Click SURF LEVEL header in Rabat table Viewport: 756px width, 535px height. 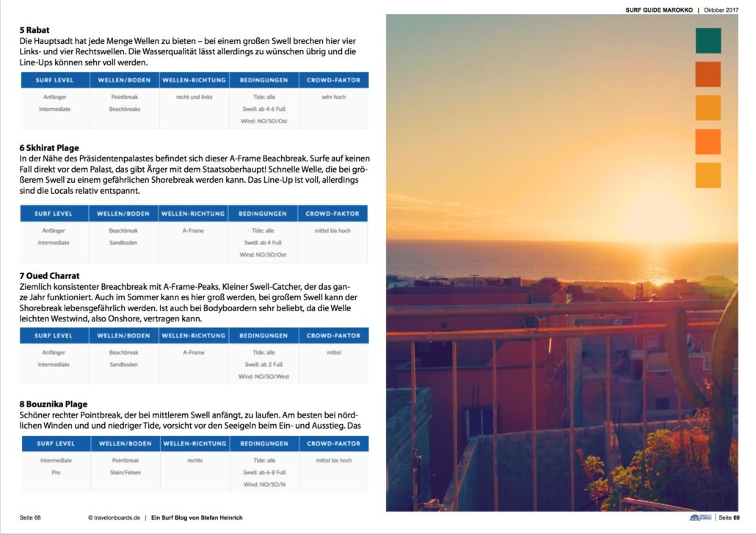[55, 80]
